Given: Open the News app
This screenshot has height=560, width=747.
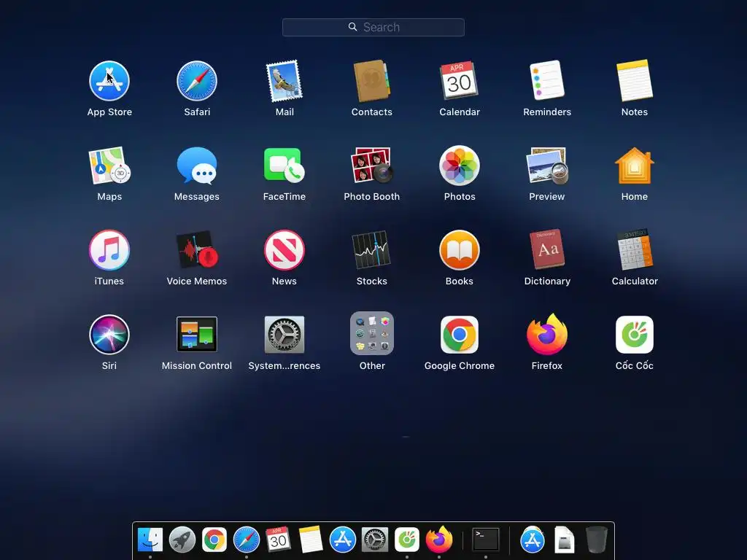Looking at the screenshot, I should click(285, 250).
